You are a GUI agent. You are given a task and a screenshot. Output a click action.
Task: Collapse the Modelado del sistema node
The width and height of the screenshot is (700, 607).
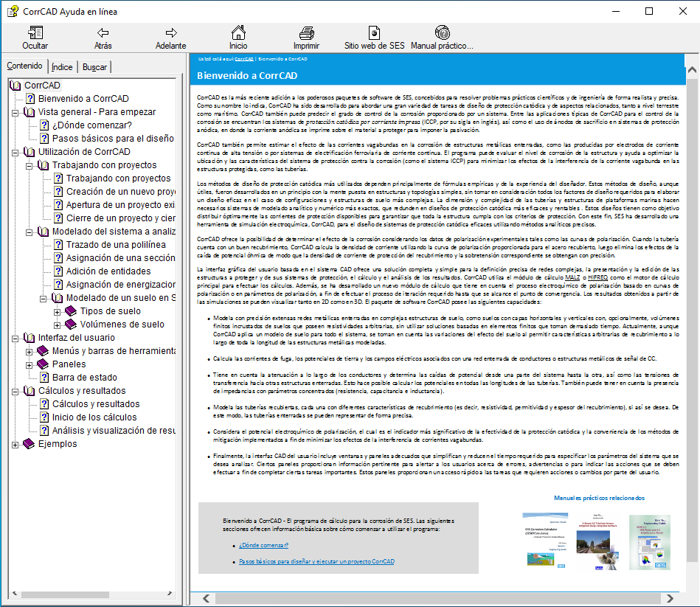tap(29, 232)
